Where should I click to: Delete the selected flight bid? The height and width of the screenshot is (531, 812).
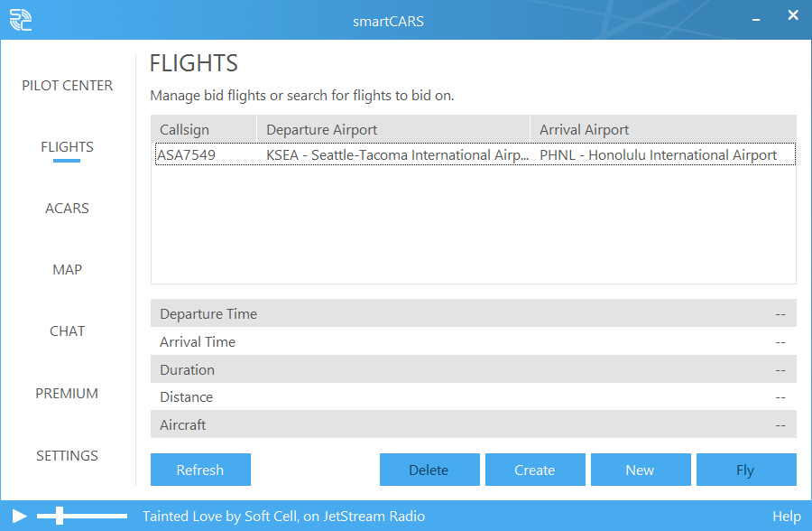pyautogui.click(x=429, y=470)
